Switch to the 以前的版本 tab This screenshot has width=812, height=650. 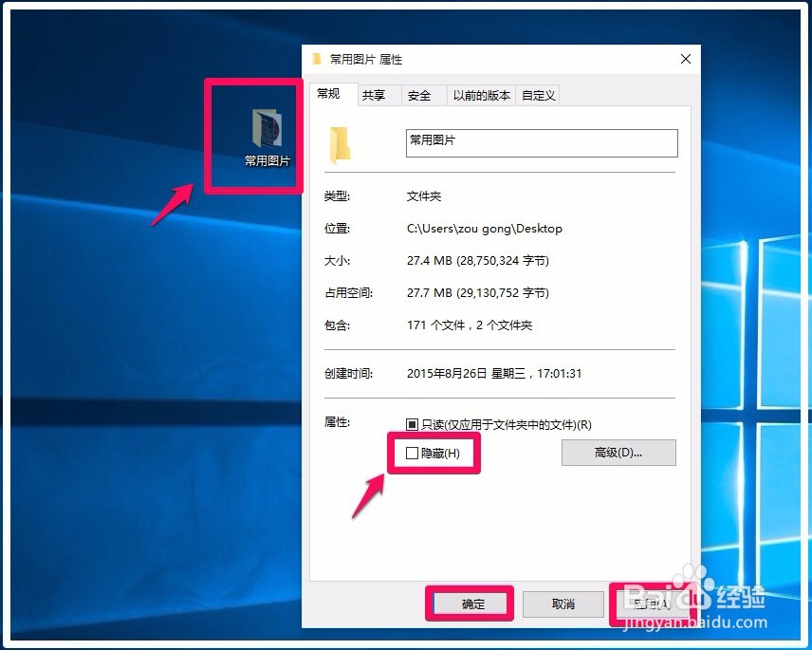[482, 95]
